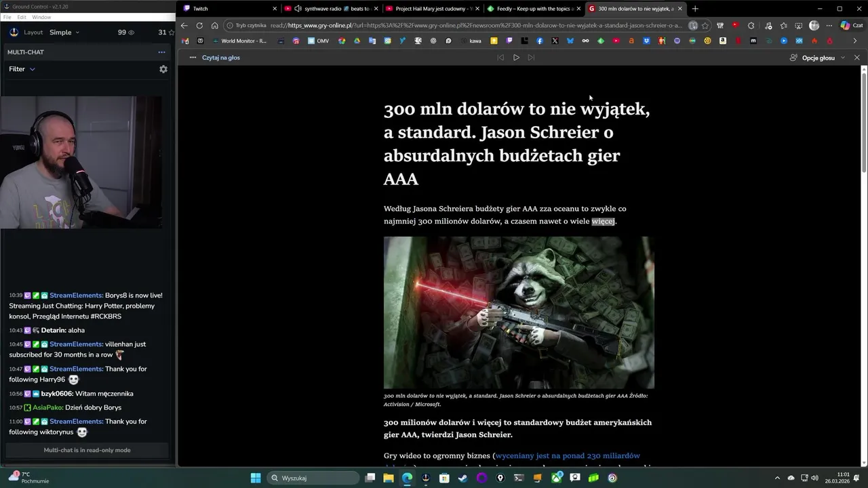Open clock and calendar 11:01

(837, 478)
